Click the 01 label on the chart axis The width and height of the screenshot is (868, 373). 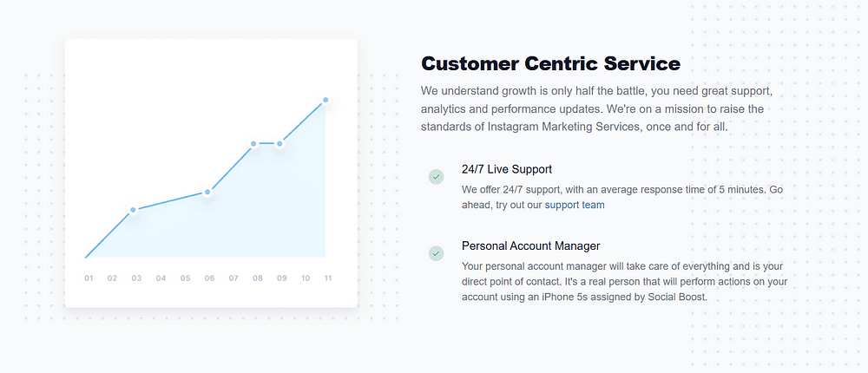89,278
